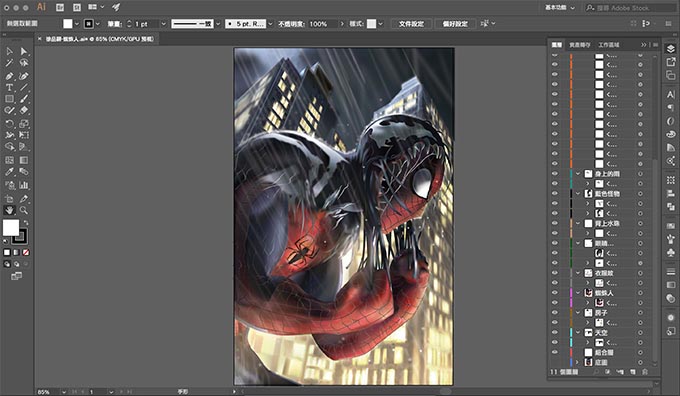Select the Pen tool
This screenshot has height=396, width=680.
[10, 76]
